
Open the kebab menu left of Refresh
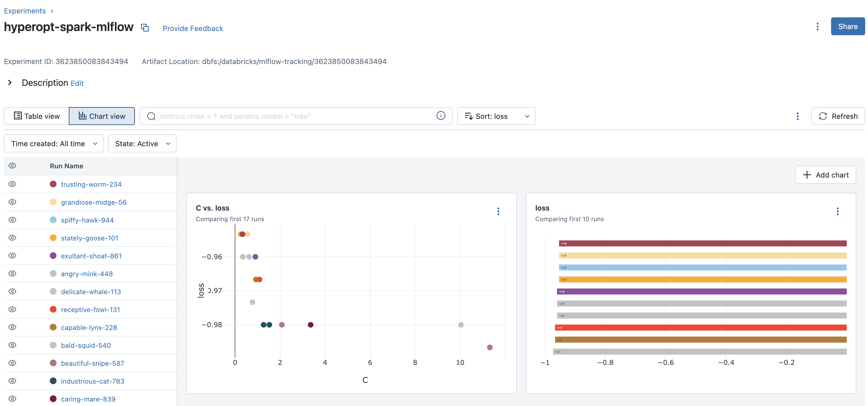[797, 116]
